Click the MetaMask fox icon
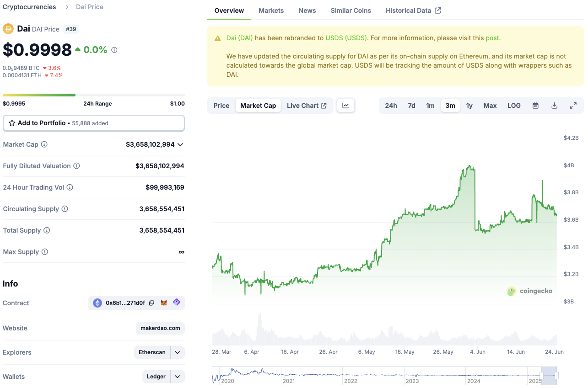 pos(164,303)
